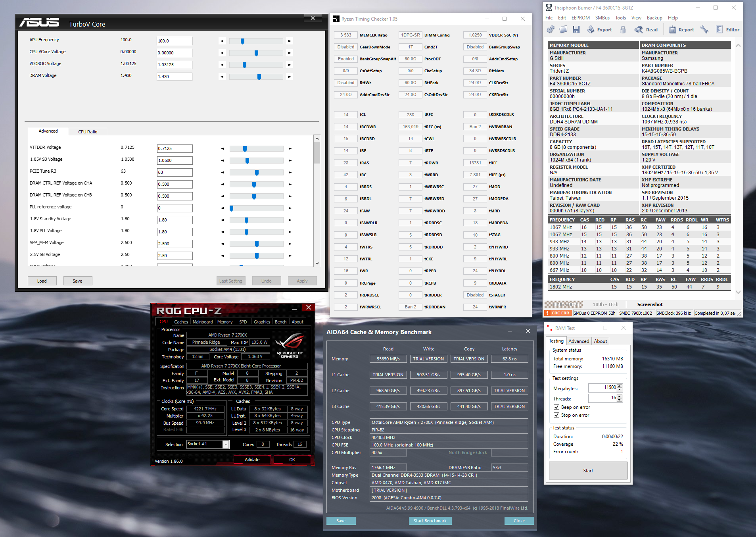Open the Backup menu in Thaiphoon Burner
Image resolution: width=756 pixels, height=537 pixels.
click(654, 18)
